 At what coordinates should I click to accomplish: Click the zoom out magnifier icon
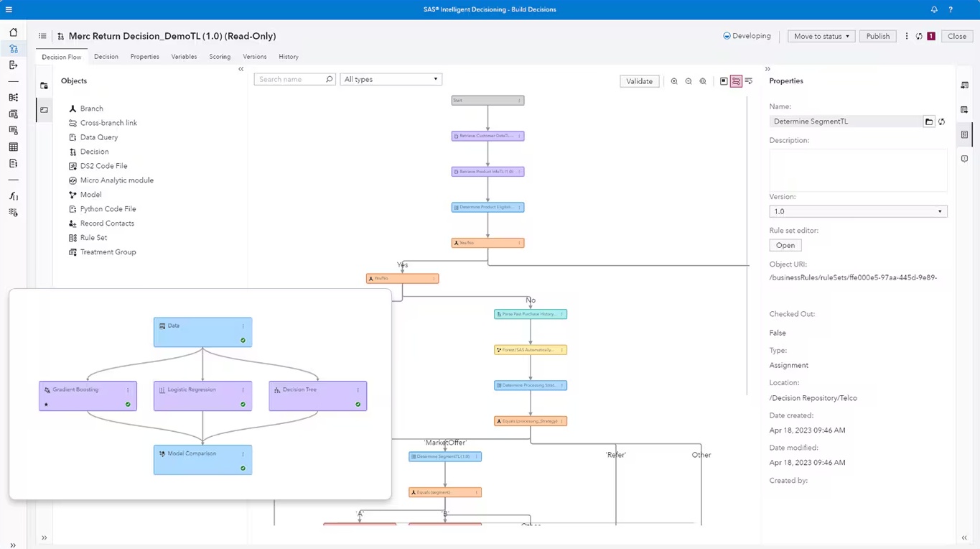coord(689,81)
